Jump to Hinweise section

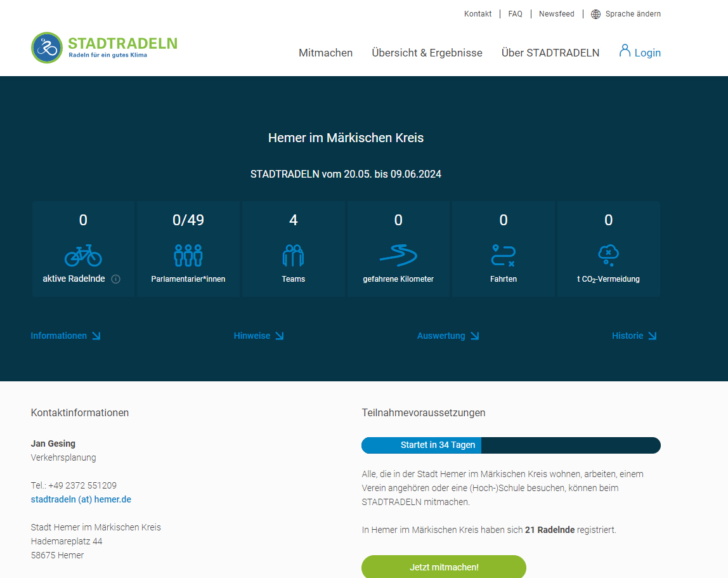pyautogui.click(x=252, y=336)
